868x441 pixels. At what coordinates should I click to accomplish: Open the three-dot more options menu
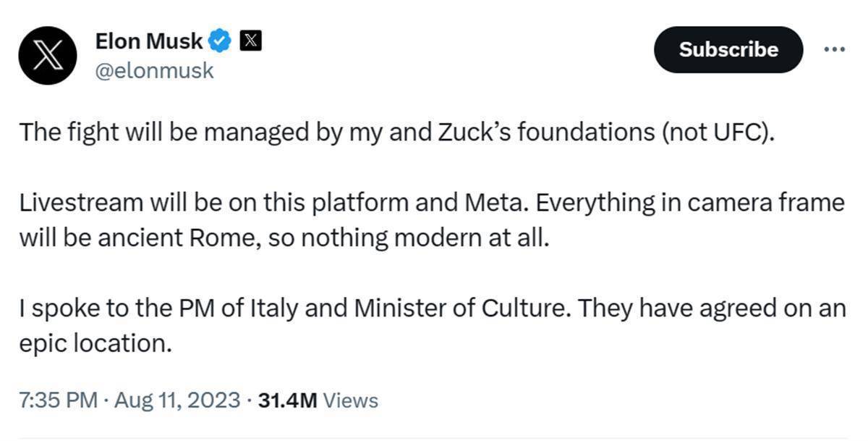pyautogui.click(x=835, y=49)
